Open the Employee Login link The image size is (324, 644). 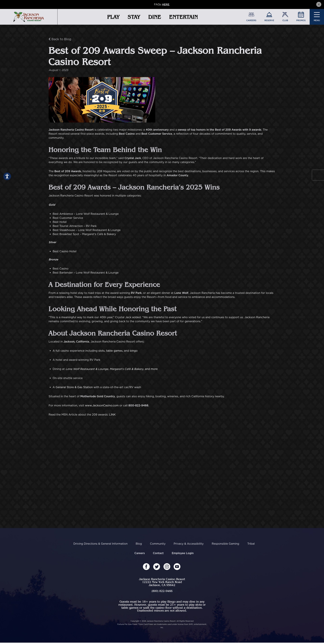pyautogui.click(x=182, y=553)
